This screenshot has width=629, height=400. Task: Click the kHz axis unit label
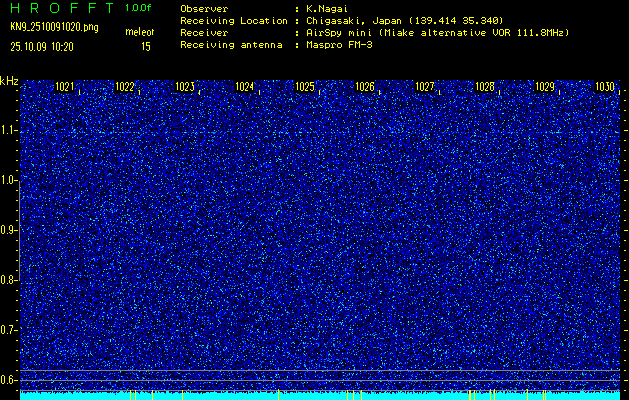tap(9, 81)
